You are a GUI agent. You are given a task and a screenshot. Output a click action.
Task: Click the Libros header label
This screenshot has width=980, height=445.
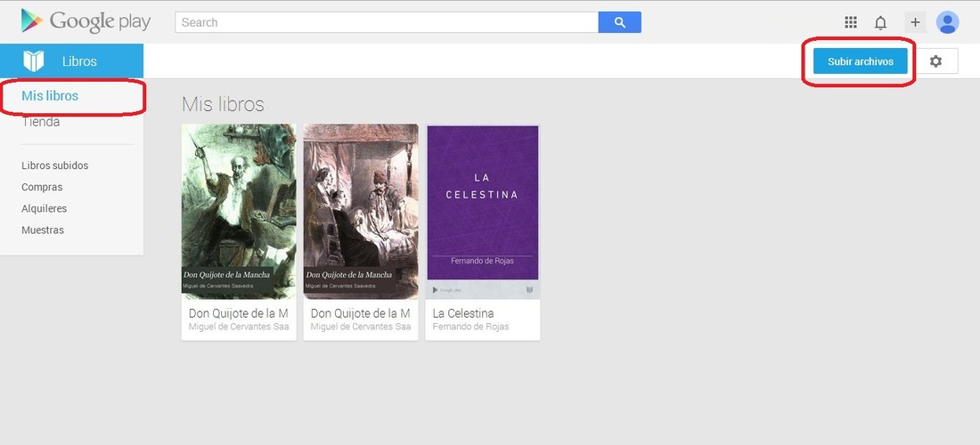tap(79, 61)
